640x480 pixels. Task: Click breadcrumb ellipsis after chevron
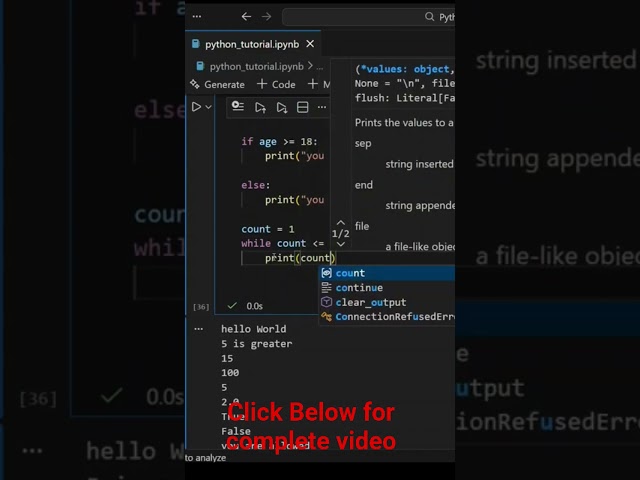tap(320, 67)
